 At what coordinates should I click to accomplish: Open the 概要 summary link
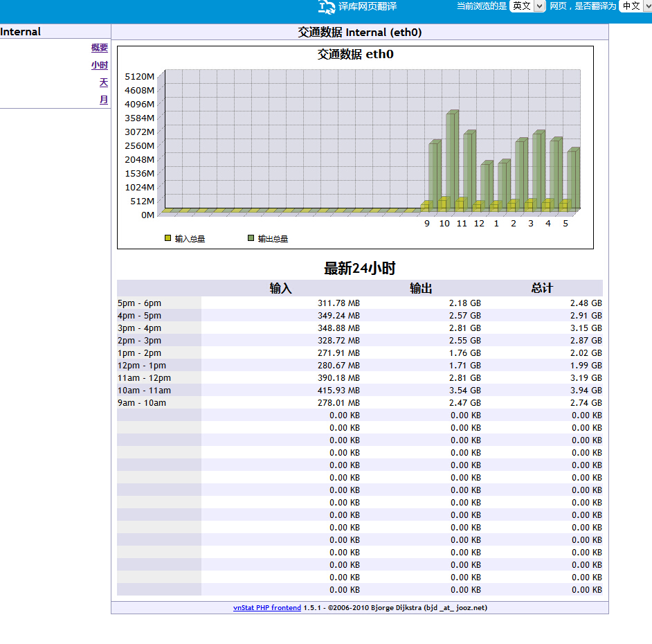(100, 48)
